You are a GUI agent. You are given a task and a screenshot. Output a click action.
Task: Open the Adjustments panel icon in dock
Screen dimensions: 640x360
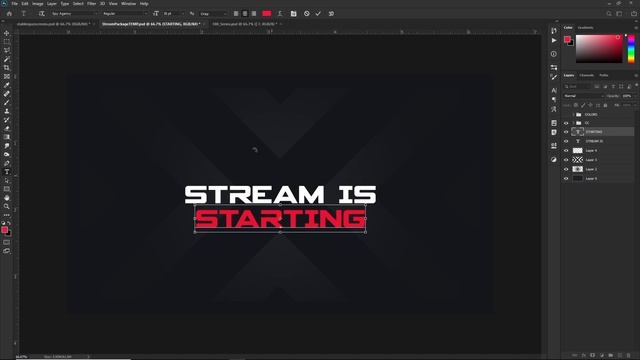[x=554, y=160]
